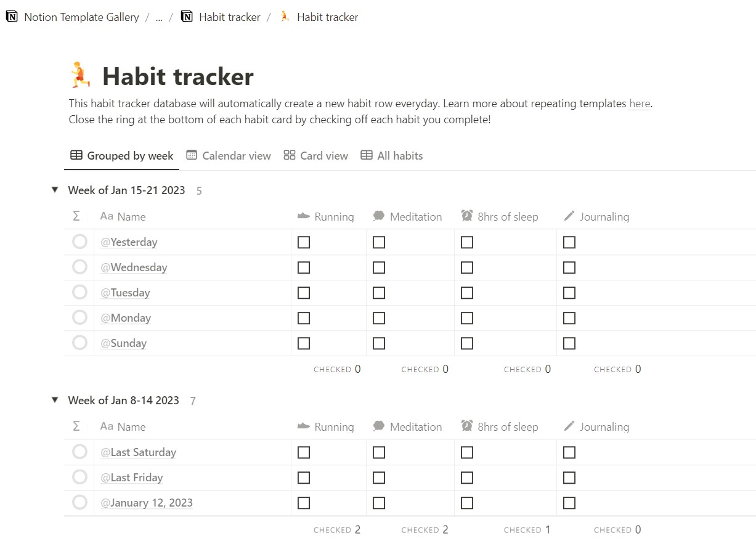Click the progress ring beside @Wednesday

(79, 267)
